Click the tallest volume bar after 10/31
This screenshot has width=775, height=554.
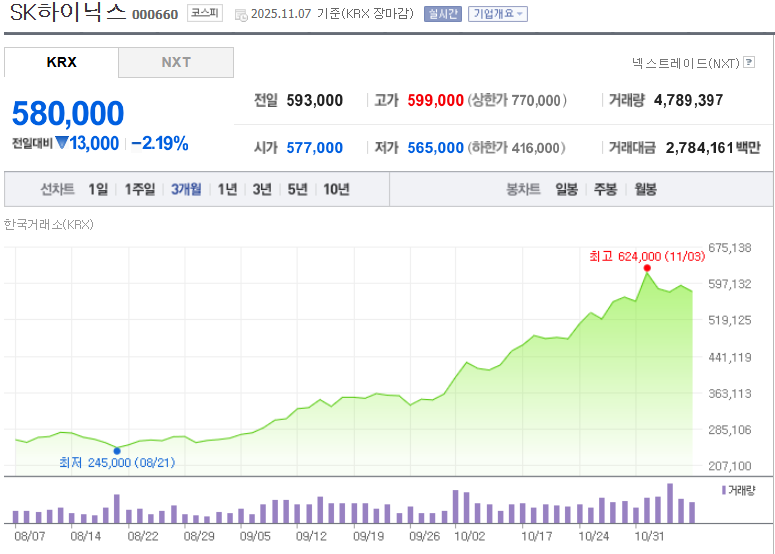coord(670,503)
